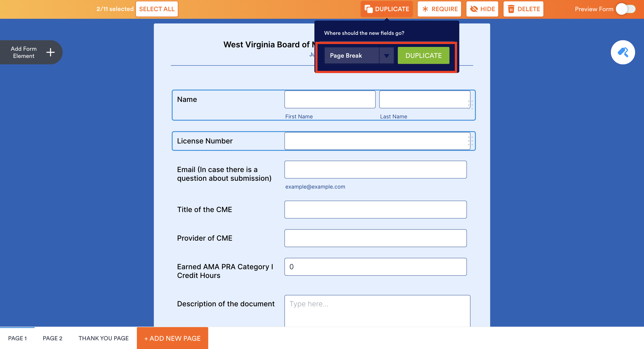Click the plus icon on Add Form Element
This screenshot has height=349, width=644.
click(51, 52)
